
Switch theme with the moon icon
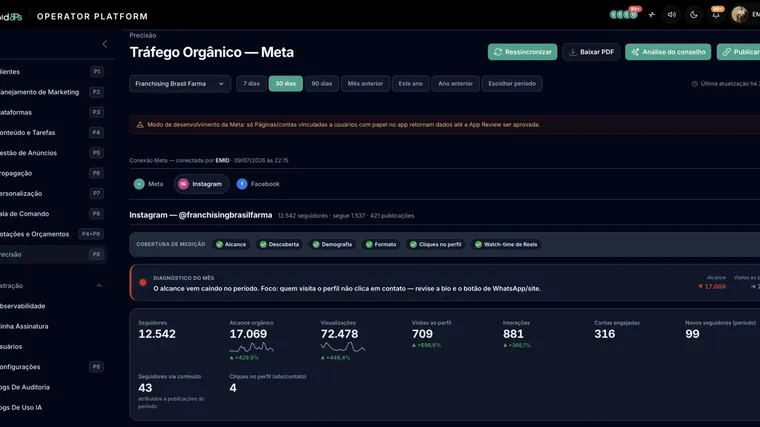(x=694, y=15)
